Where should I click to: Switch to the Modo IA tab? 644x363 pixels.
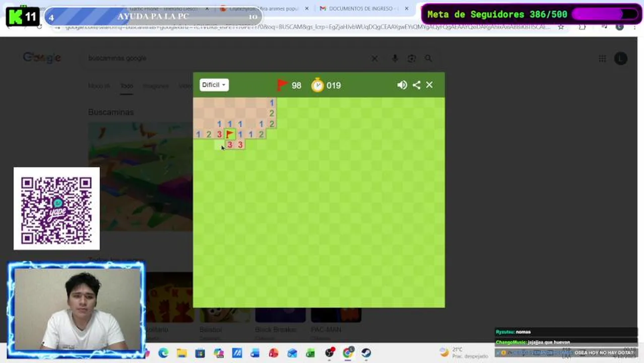99,86
